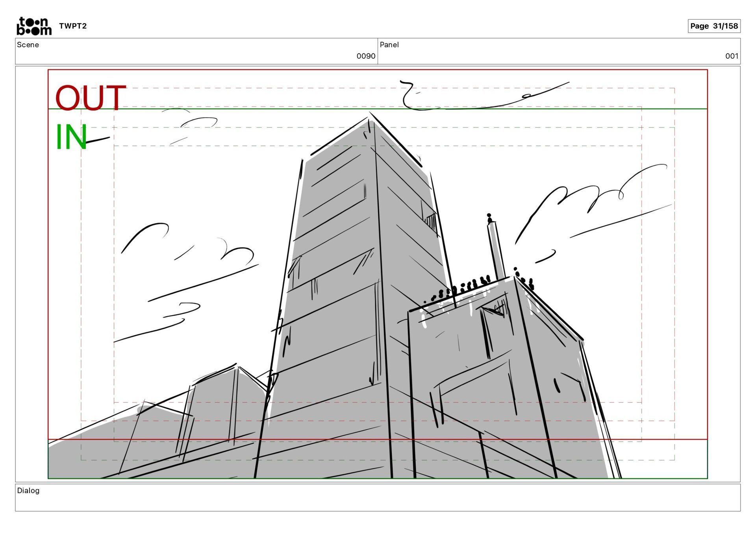Click the figure atop the chimney
Image resolution: width=756 pixels, height=534 pixels.
489,218
